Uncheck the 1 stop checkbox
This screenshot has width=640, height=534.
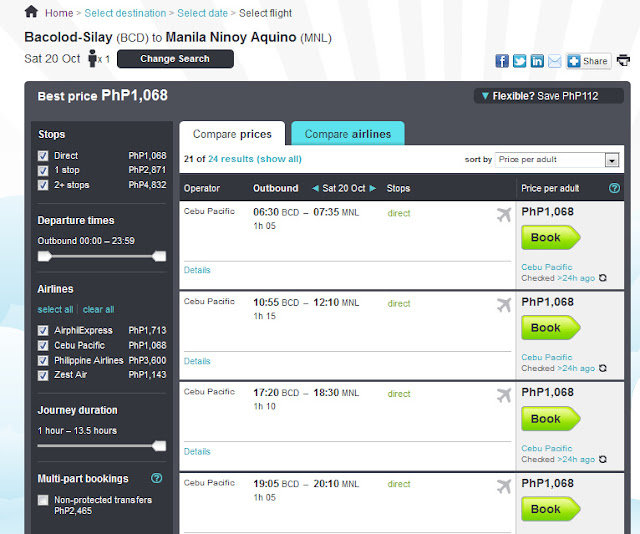43,171
